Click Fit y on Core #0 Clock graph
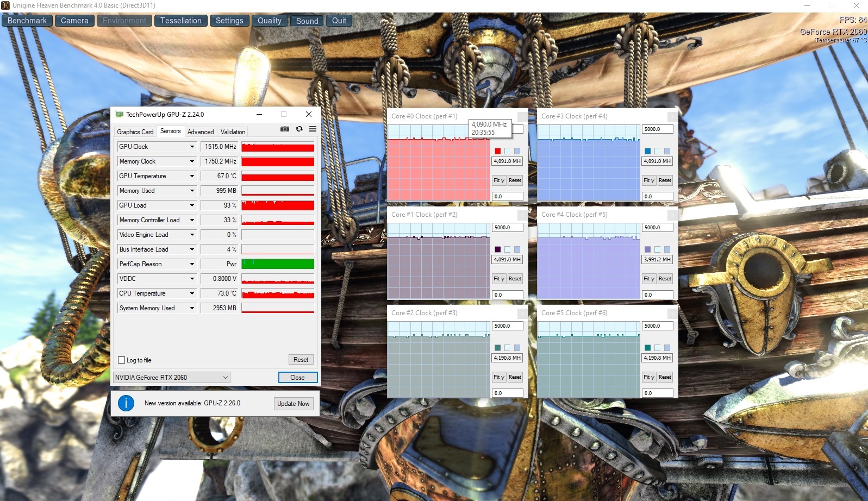The image size is (868, 501). point(499,180)
